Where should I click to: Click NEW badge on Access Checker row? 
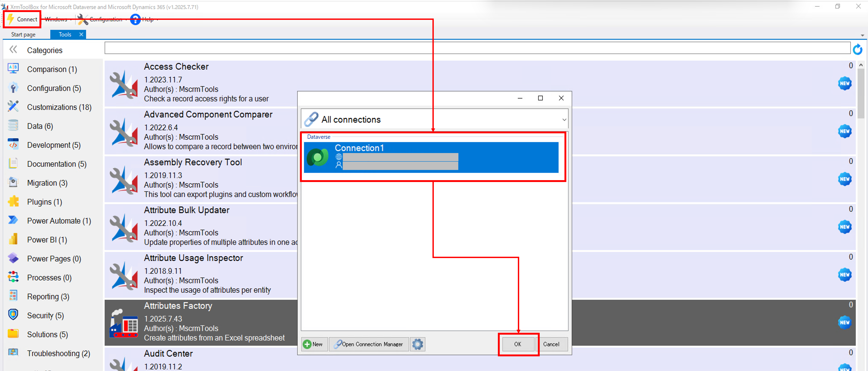[844, 83]
